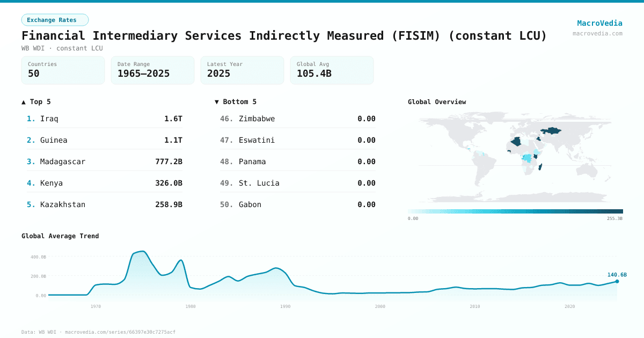Click the 0.00 legend minimum label
Viewport: 644px width, 338px height.
click(x=413, y=218)
